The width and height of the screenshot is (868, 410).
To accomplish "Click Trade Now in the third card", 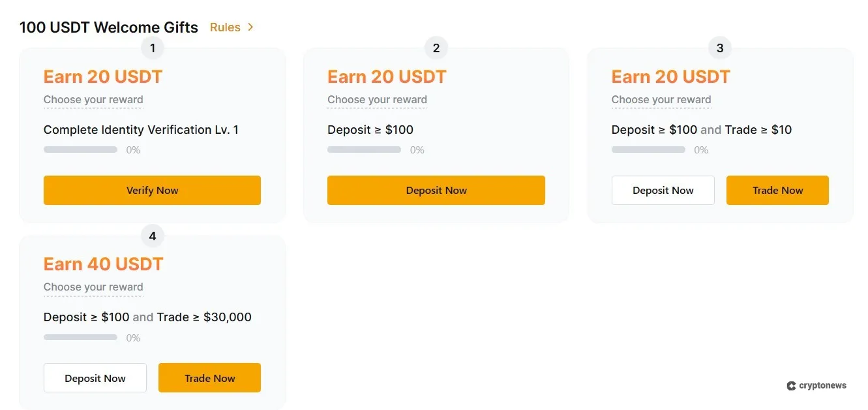I will coord(777,190).
